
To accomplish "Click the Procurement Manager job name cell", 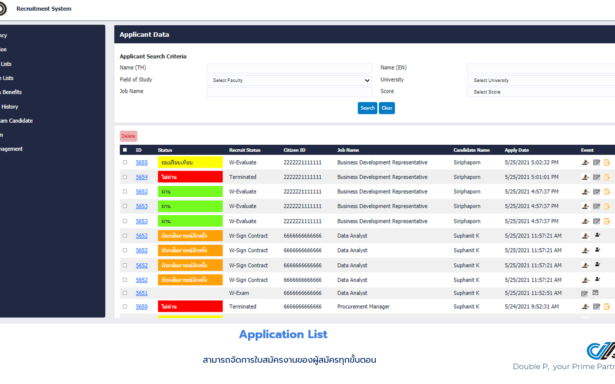I will 363,307.
